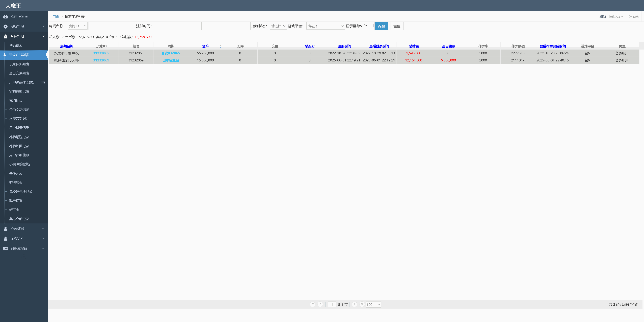644x322 pixels.
Task: Click the 退出 logout icon
Action: (630, 17)
